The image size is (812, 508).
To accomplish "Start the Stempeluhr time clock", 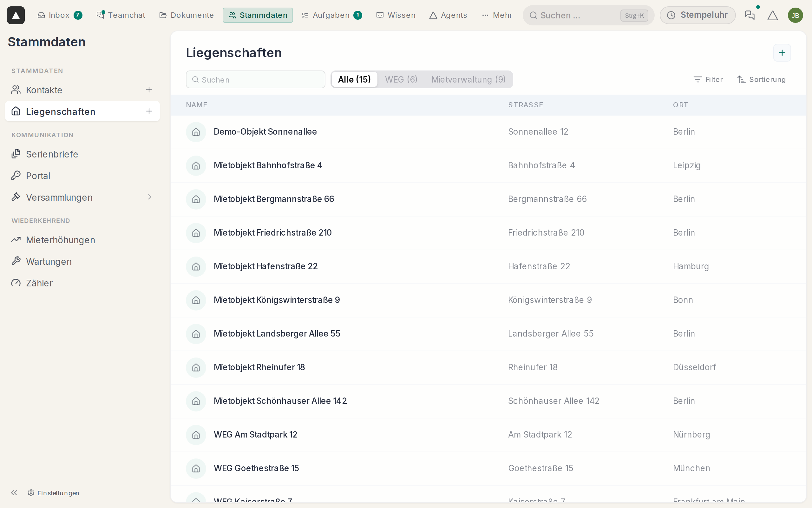I will click(697, 15).
